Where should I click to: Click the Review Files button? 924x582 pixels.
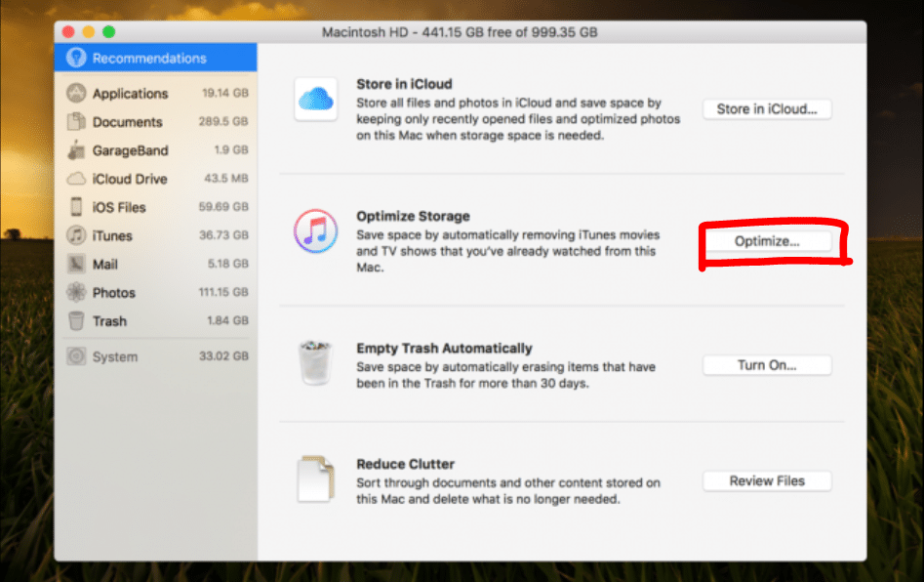(766, 480)
